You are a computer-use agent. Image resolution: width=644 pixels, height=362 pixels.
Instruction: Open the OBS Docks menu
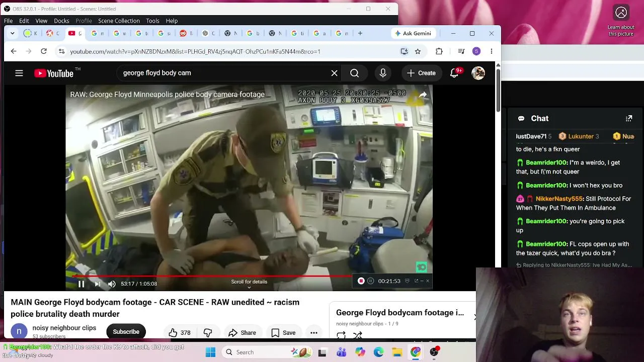[x=61, y=21]
